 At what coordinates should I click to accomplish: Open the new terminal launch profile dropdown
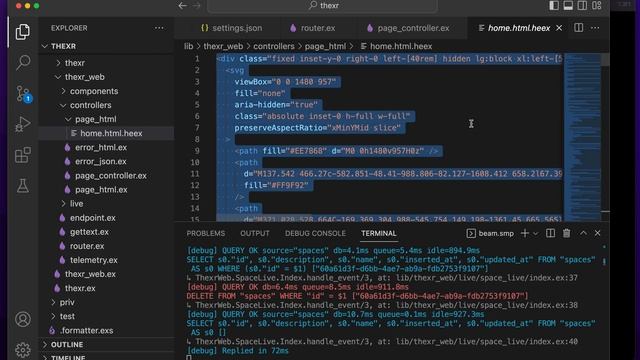[x=536, y=233]
